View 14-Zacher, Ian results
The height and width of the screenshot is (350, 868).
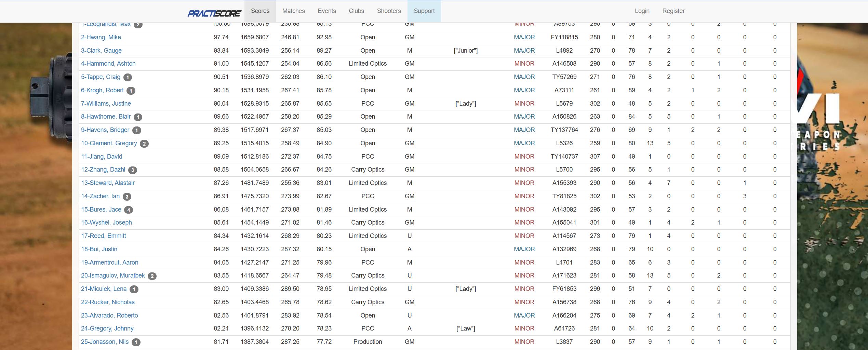pos(100,196)
